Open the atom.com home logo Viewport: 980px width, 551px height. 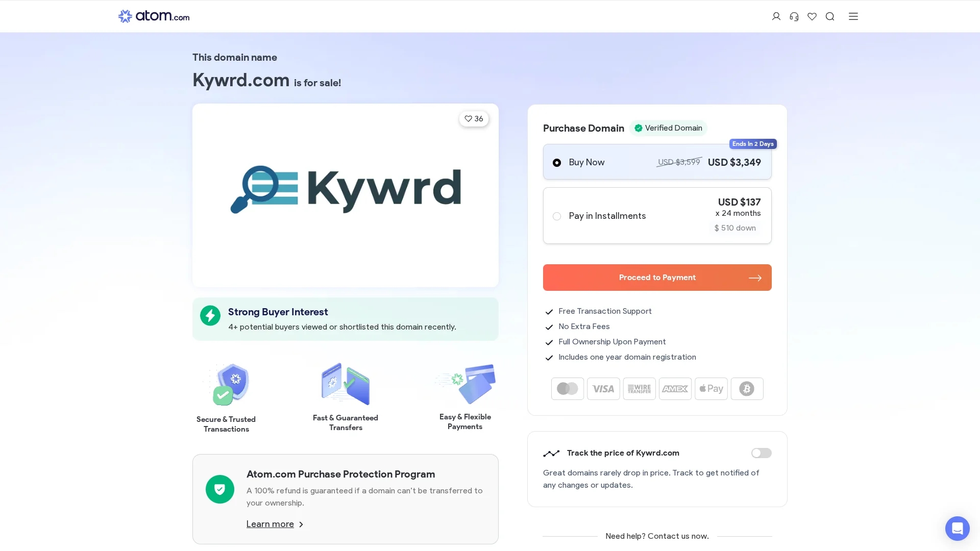pyautogui.click(x=154, y=16)
